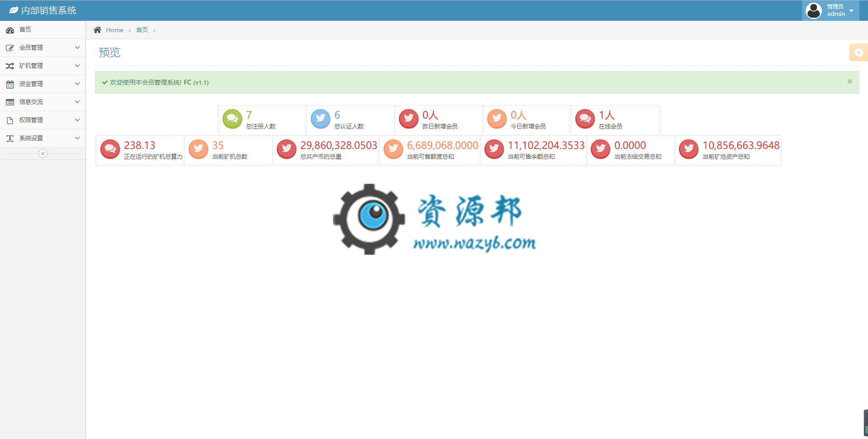Click red bird icon for 总共产币的总量

click(x=287, y=149)
